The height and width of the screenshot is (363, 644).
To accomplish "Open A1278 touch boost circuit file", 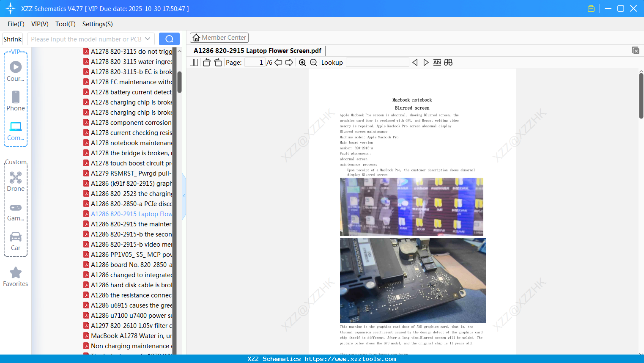I will 128,163.
